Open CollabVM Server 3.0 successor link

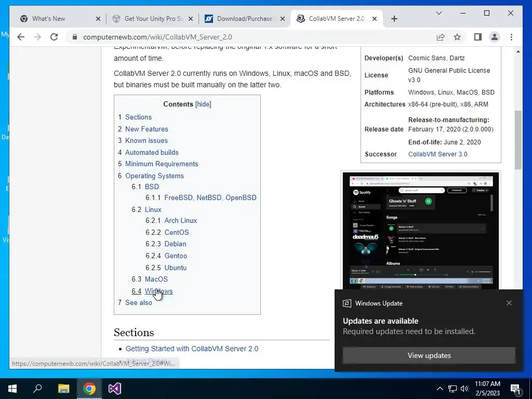coord(437,154)
